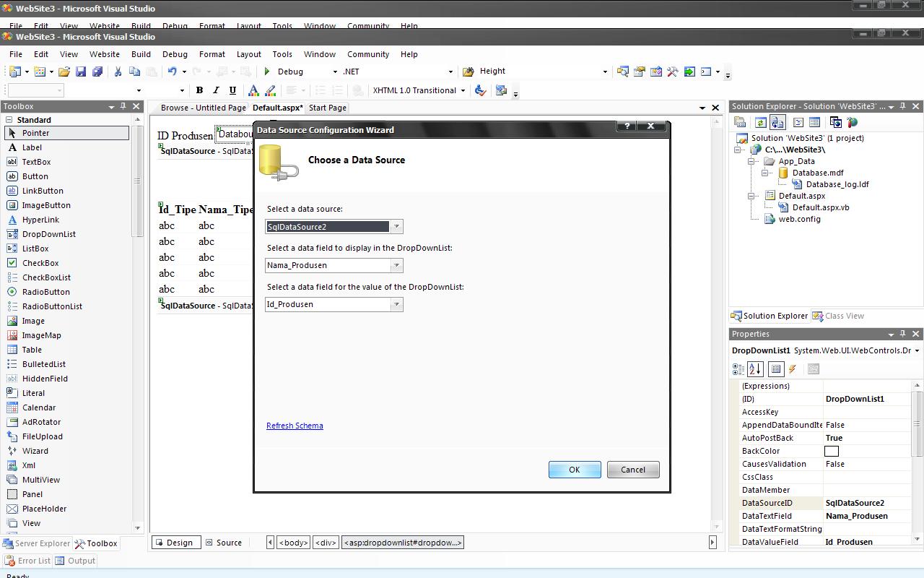
Task: Switch to the Start Page tab
Action: click(328, 108)
